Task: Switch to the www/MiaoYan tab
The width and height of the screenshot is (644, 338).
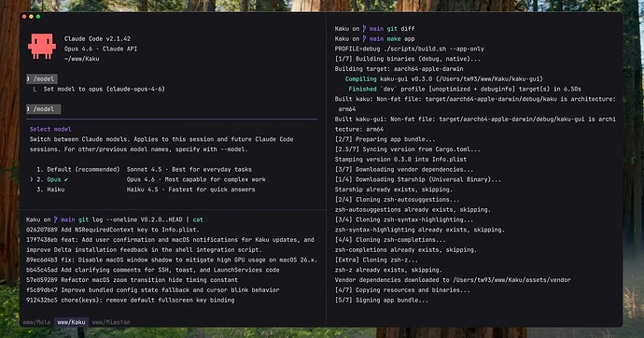Action: [x=111, y=322]
